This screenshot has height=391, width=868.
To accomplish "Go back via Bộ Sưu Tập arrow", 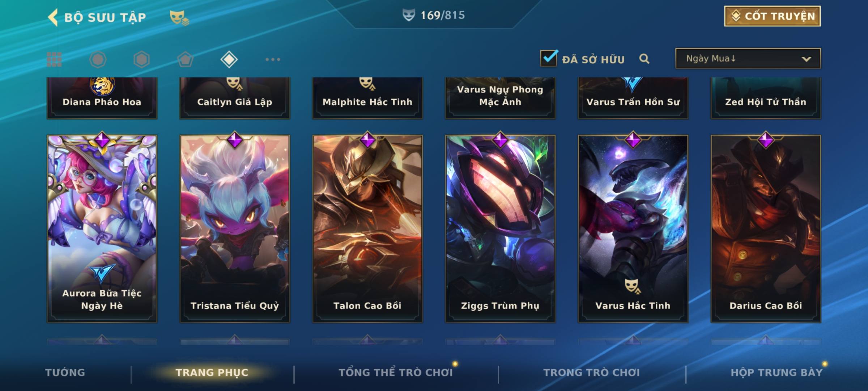I will (53, 17).
